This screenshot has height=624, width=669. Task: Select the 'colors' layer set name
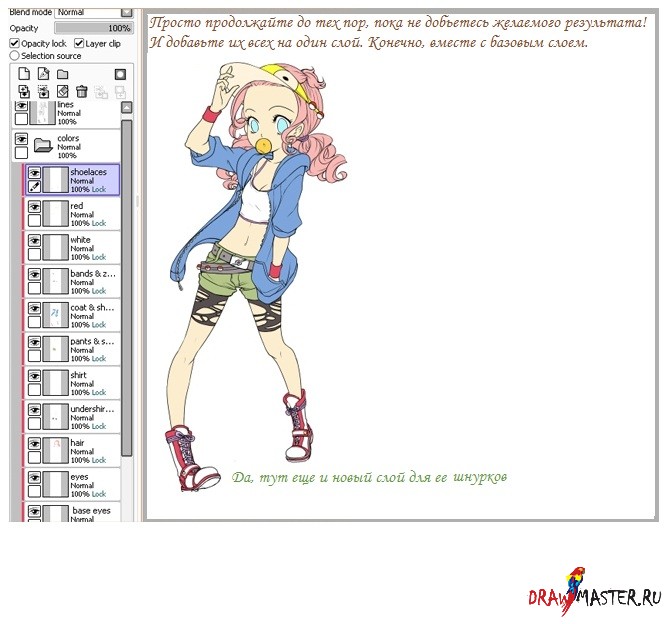68,138
